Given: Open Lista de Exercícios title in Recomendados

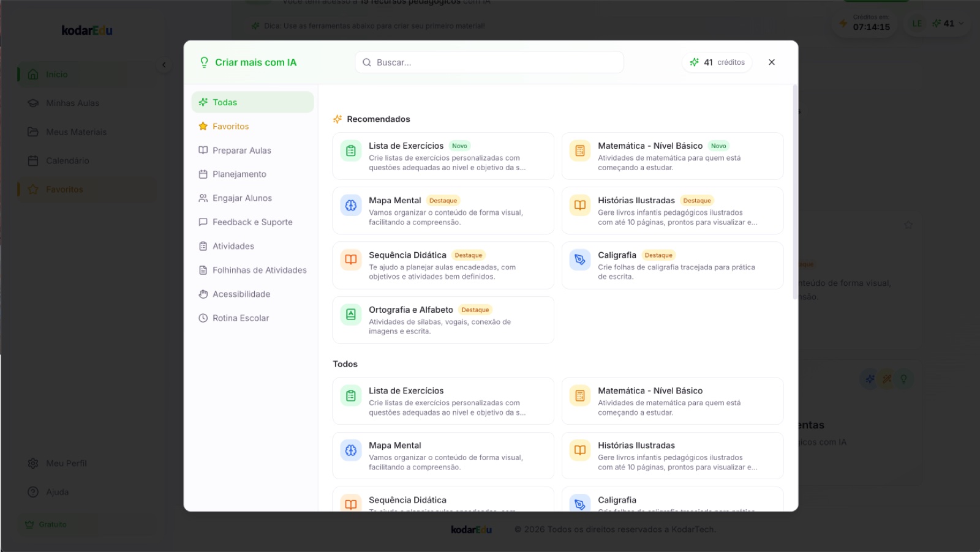Looking at the screenshot, I should pyautogui.click(x=406, y=146).
